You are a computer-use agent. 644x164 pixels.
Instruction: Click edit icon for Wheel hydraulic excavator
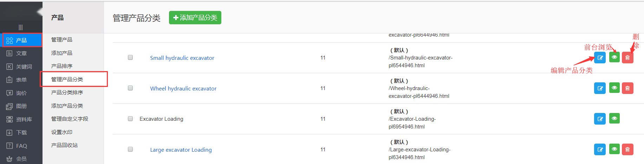tap(600, 88)
